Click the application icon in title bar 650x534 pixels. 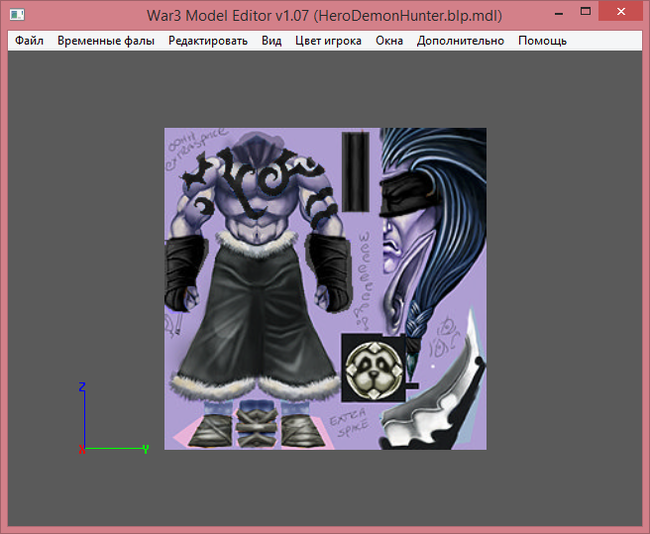point(17,15)
